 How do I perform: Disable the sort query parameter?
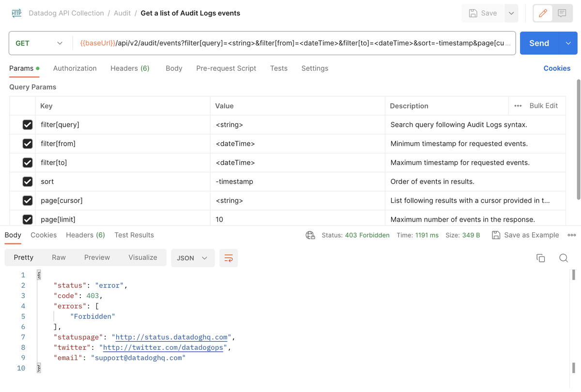tap(28, 181)
